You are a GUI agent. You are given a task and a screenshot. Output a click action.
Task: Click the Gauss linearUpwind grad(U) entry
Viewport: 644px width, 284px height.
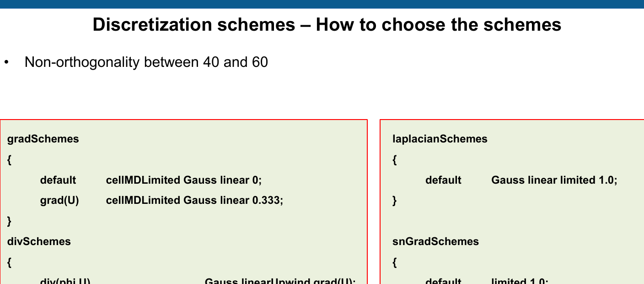280,281
